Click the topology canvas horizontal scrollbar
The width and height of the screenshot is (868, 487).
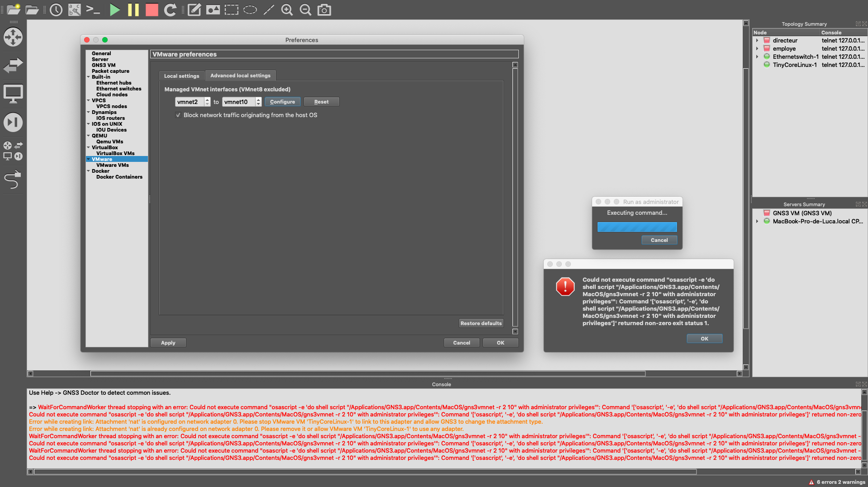368,374
